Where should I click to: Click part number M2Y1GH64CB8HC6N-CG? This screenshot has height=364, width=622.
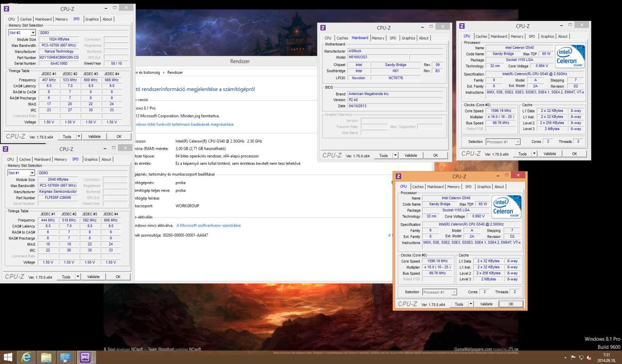[x=58, y=57]
